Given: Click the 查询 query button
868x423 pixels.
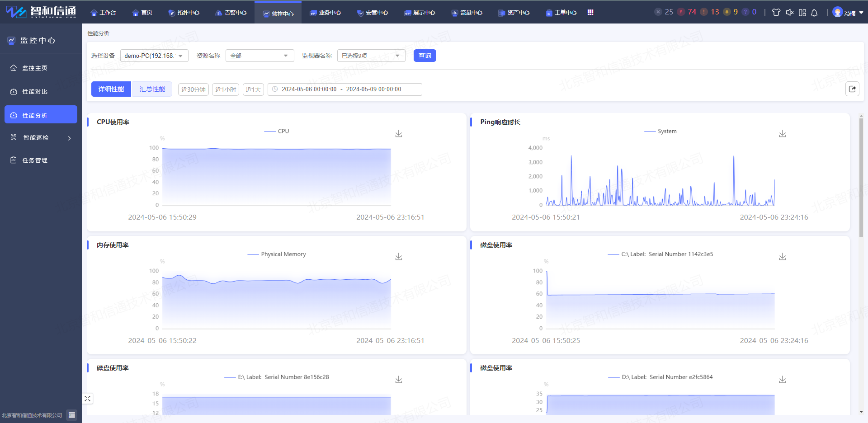Looking at the screenshot, I should pos(425,56).
